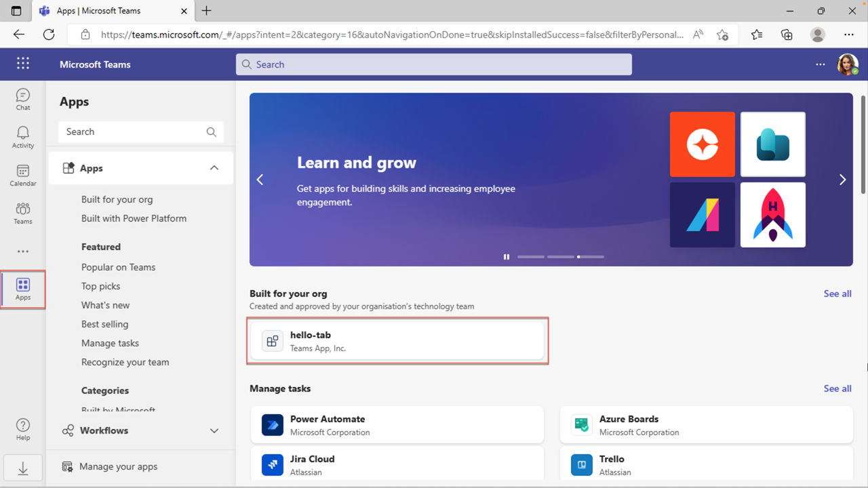Open Manage your apps
Image resolution: width=868 pixels, height=488 pixels.
[x=118, y=466]
